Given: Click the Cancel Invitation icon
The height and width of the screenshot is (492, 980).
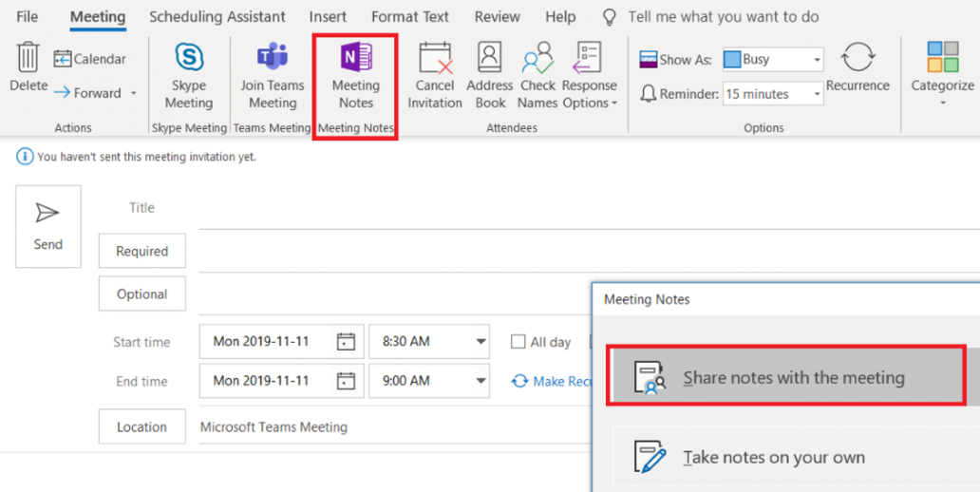Looking at the screenshot, I should tap(435, 59).
